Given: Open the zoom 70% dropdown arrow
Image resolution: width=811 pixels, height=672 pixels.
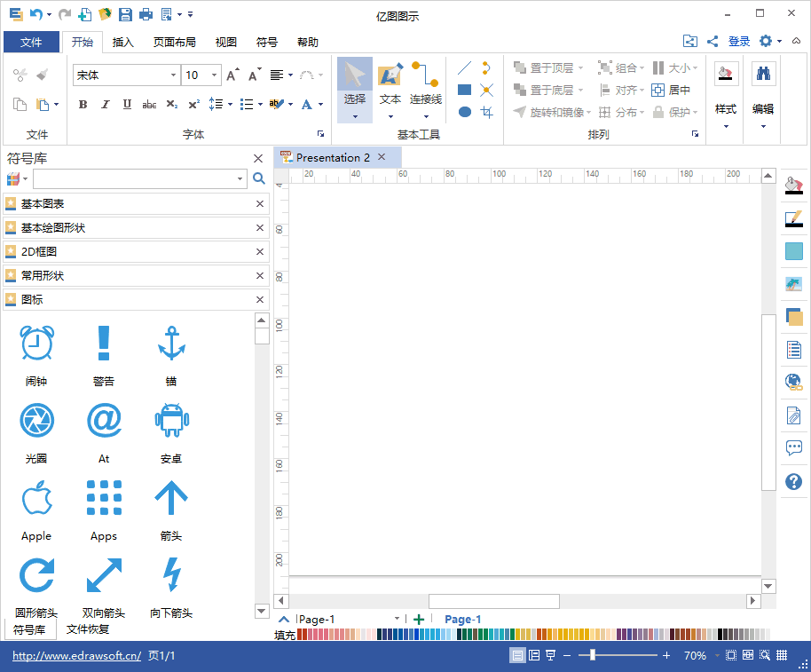Looking at the screenshot, I should [x=717, y=655].
